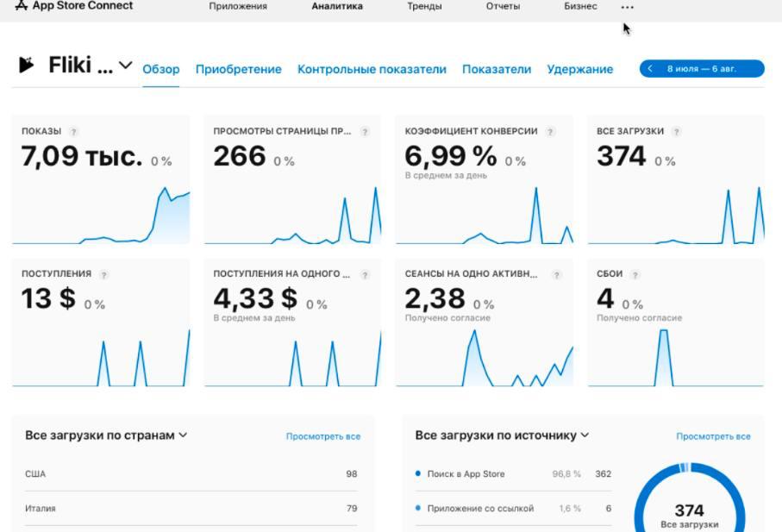Open Бизнес in top navigation

[x=580, y=7]
